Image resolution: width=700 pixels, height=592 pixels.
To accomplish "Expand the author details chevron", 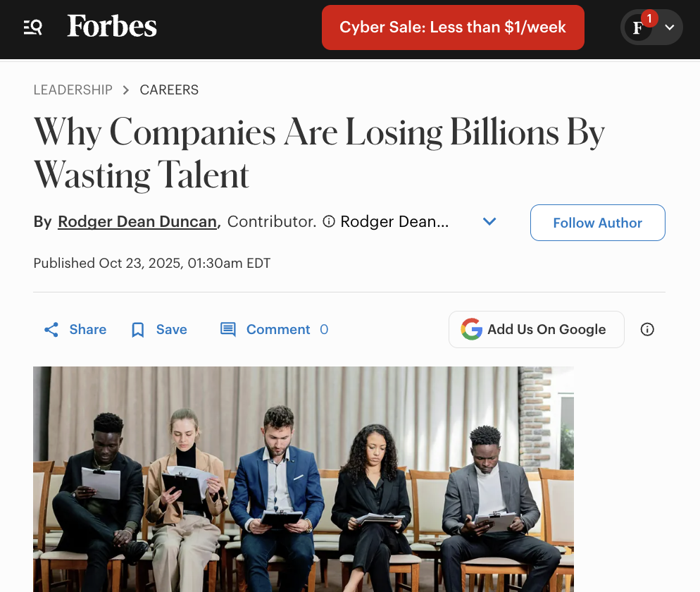I will tap(489, 221).
